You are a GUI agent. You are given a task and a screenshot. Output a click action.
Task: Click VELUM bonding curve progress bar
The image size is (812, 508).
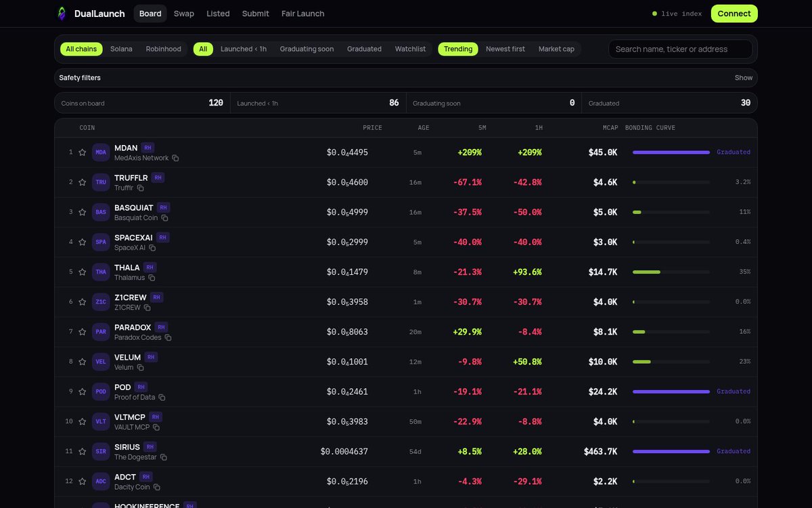pos(671,362)
